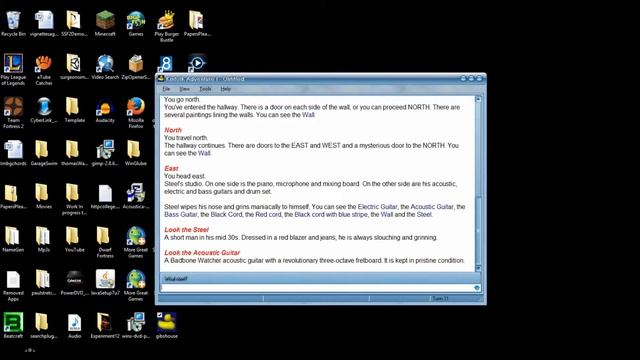Select the Recycle Bin desktop icon
Viewport: 640px width, 360px height.
pos(13,24)
